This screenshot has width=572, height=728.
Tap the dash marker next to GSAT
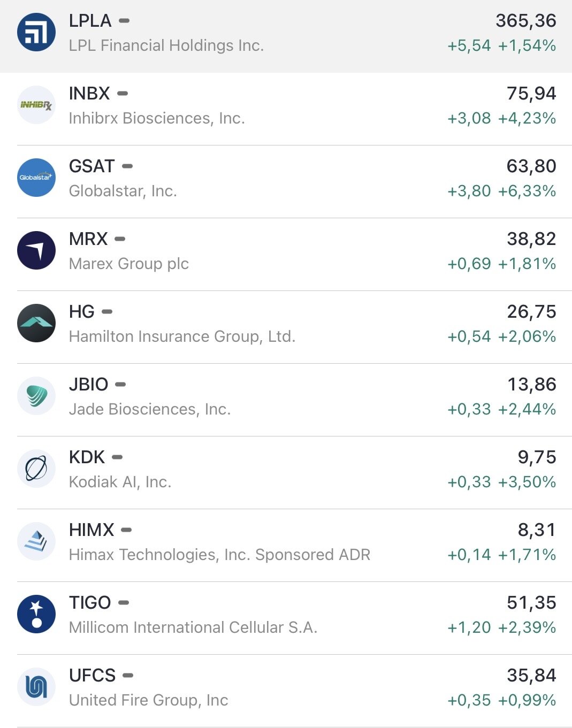pyautogui.click(x=127, y=166)
